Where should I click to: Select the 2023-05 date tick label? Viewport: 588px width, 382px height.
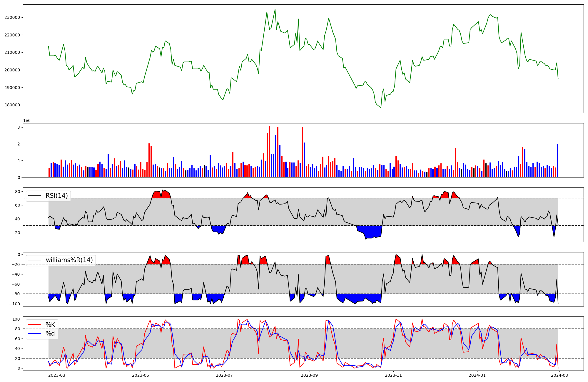pos(141,375)
